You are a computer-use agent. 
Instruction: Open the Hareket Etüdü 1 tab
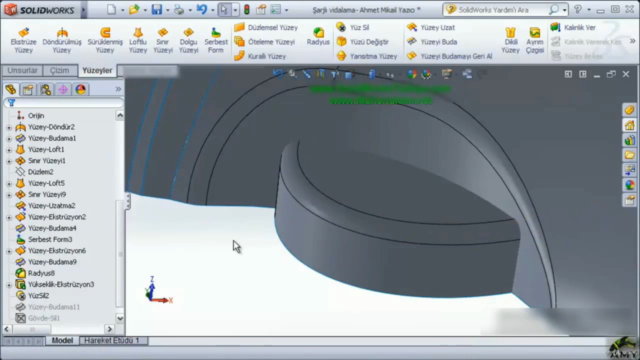[112, 340]
